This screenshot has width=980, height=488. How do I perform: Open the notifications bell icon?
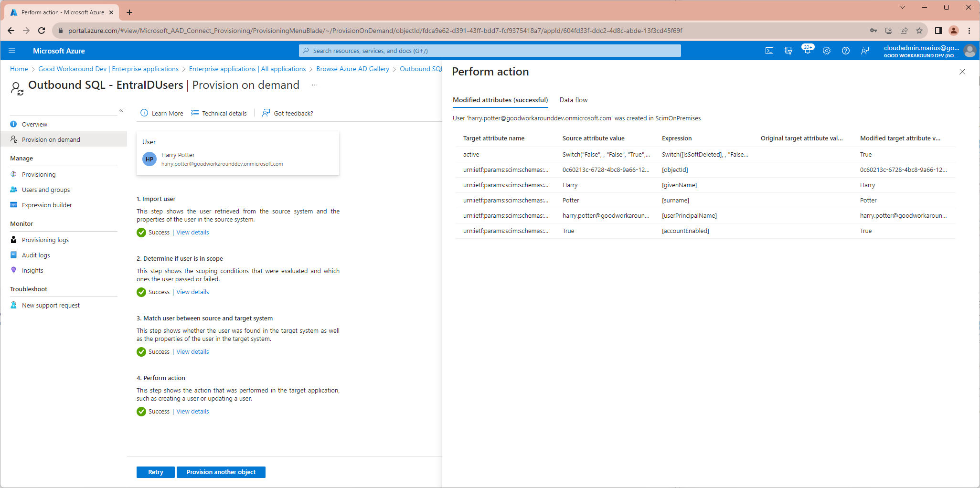point(807,51)
